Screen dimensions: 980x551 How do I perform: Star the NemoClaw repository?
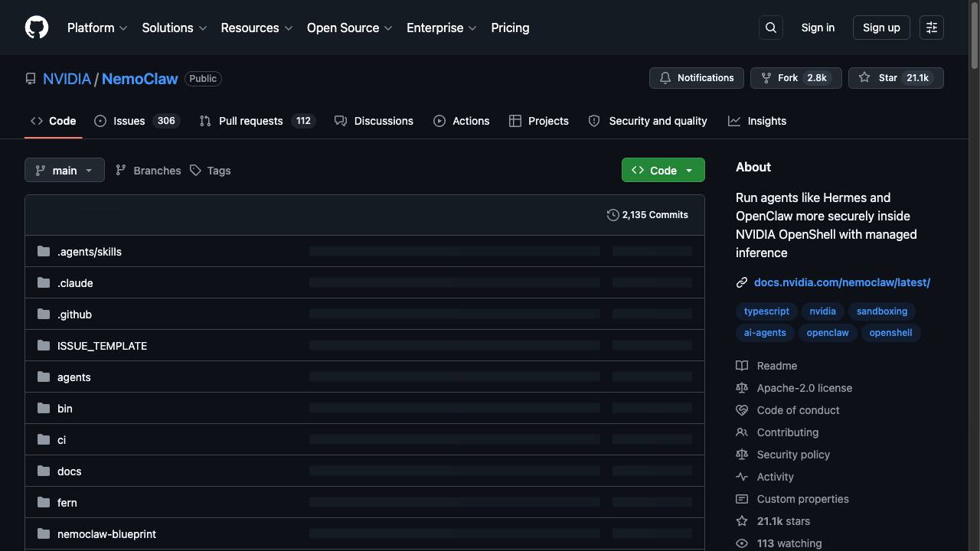pyautogui.click(x=896, y=78)
